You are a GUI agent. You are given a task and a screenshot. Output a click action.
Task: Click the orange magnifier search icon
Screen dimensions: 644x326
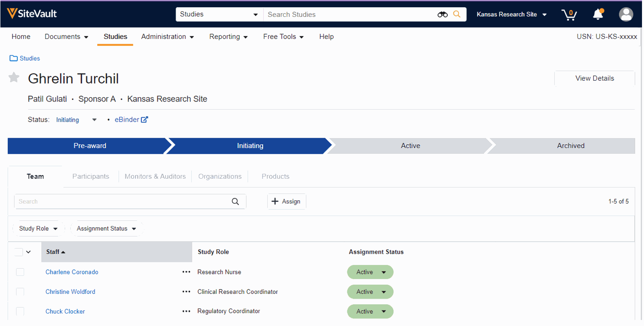click(457, 14)
